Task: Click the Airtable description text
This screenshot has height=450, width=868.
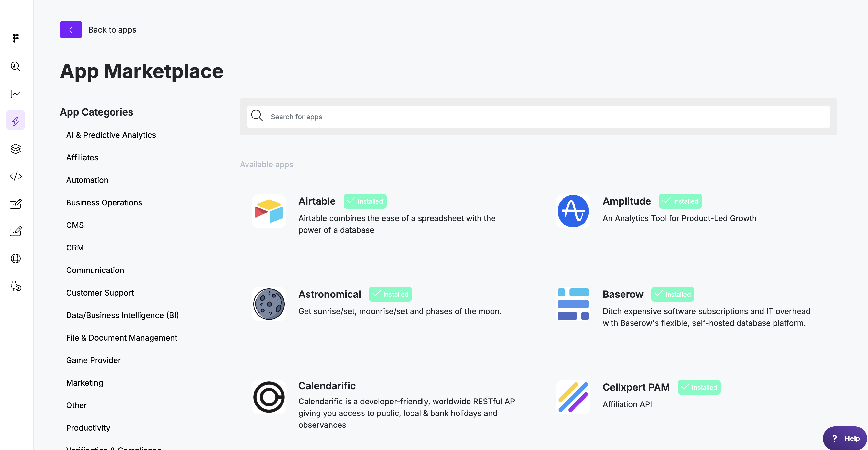Action: [x=397, y=224]
